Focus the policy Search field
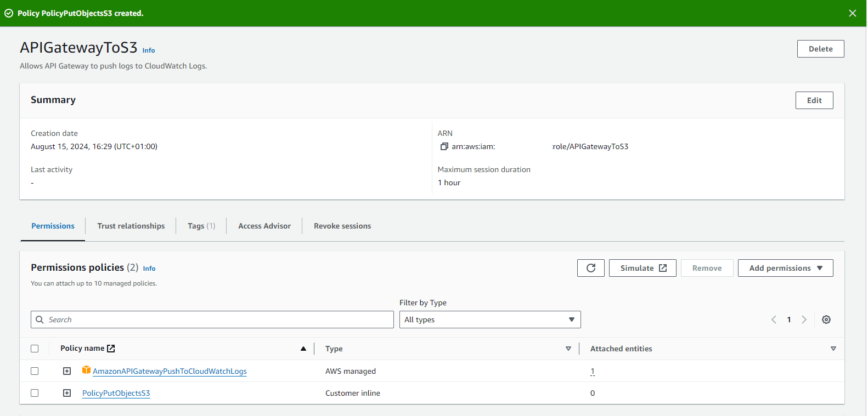 pyautogui.click(x=212, y=320)
